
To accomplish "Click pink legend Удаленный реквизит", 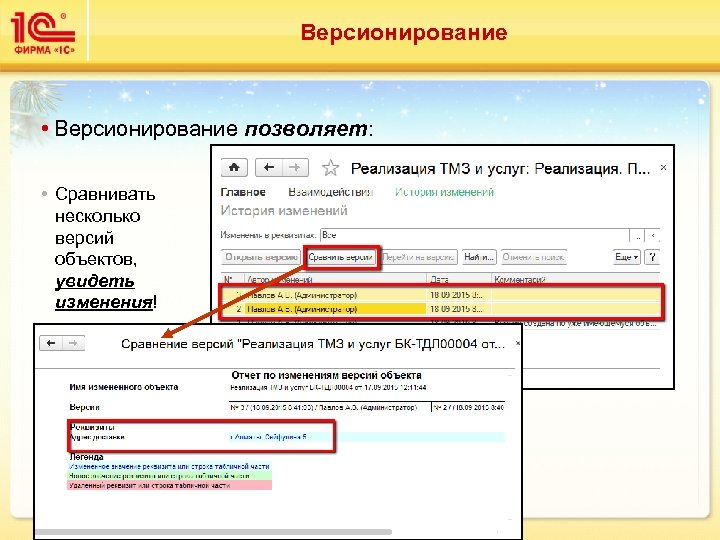I will point(169,485).
